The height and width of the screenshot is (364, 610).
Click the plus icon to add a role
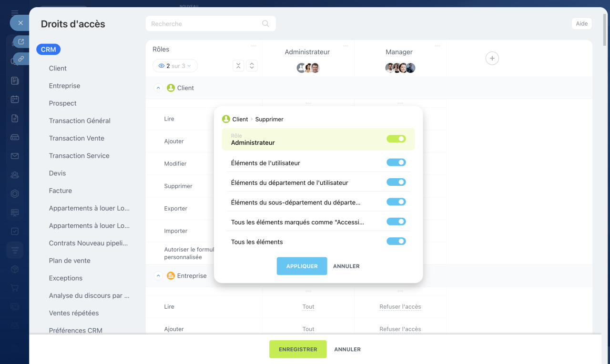[492, 58]
